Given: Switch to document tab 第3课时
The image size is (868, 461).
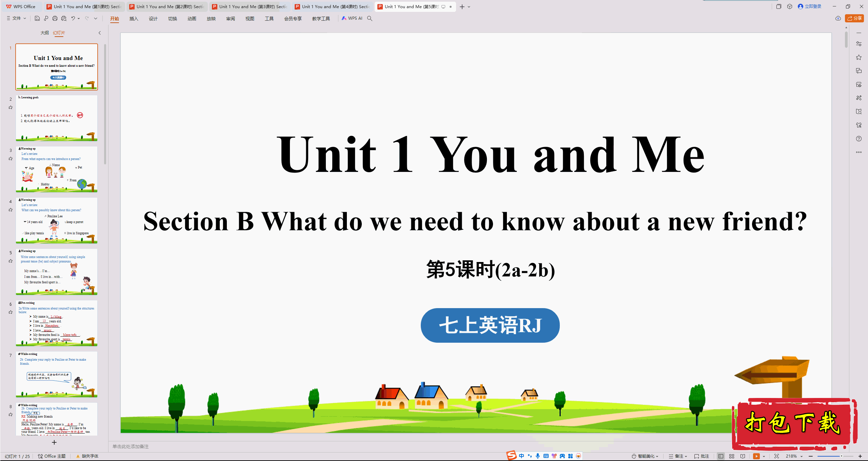Looking at the screenshot, I should [250, 6].
